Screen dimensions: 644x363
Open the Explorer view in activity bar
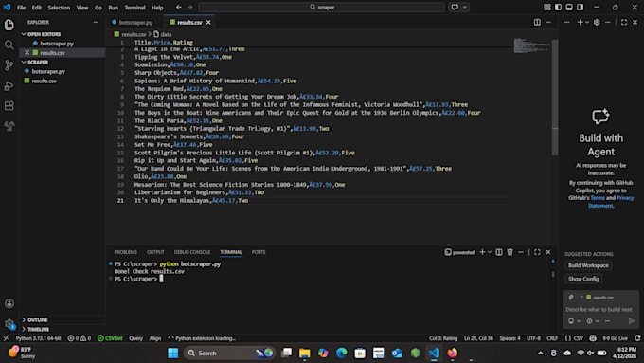click(x=9, y=25)
